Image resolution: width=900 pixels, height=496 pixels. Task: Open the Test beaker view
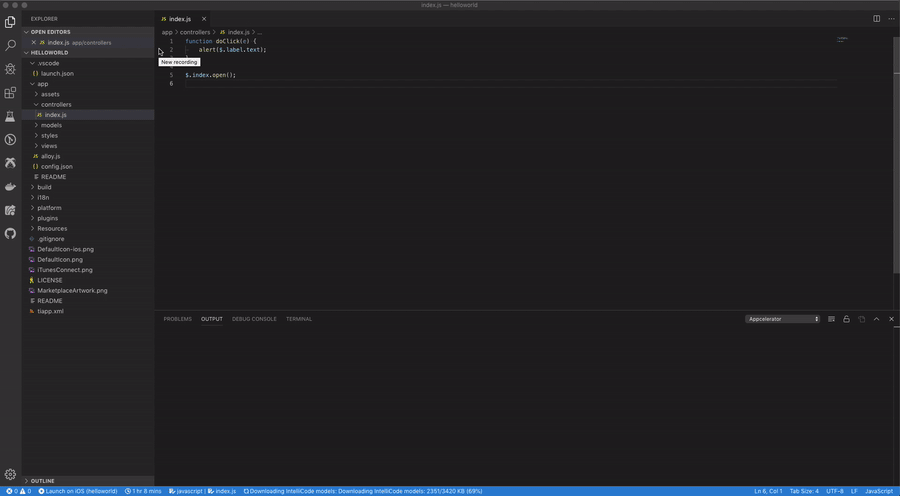click(x=10, y=116)
